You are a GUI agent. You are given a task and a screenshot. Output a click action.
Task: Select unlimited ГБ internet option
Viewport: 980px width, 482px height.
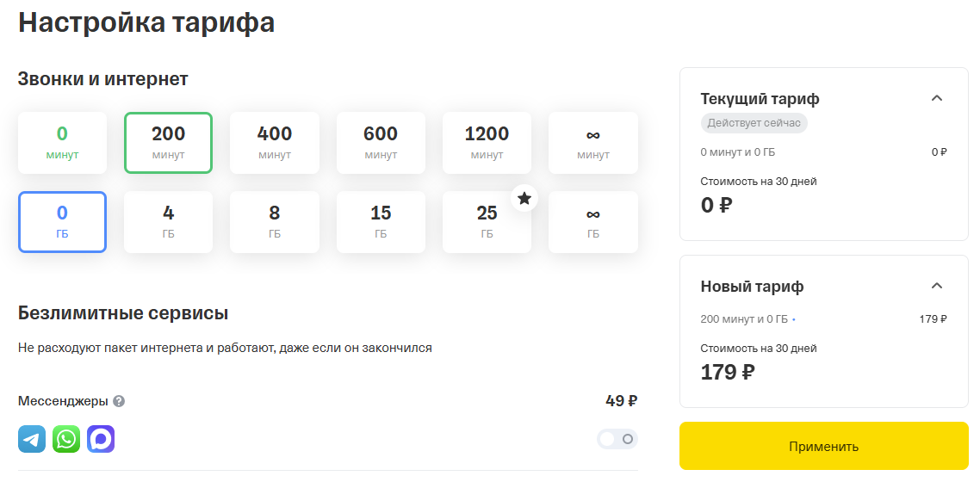point(593,222)
